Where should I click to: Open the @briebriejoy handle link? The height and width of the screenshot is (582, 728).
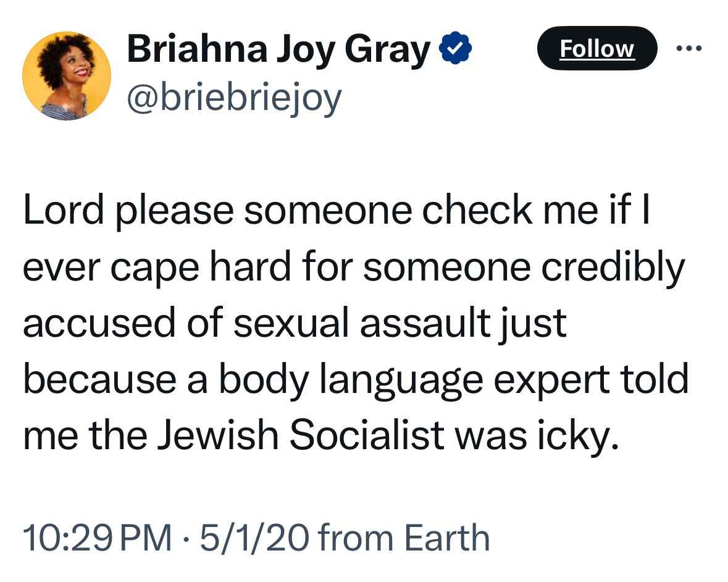234,98
